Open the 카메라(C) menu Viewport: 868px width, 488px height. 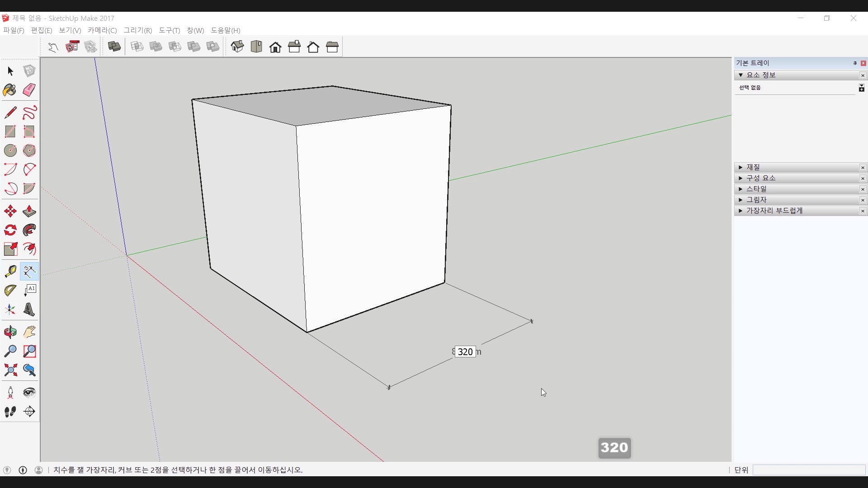coord(102,30)
